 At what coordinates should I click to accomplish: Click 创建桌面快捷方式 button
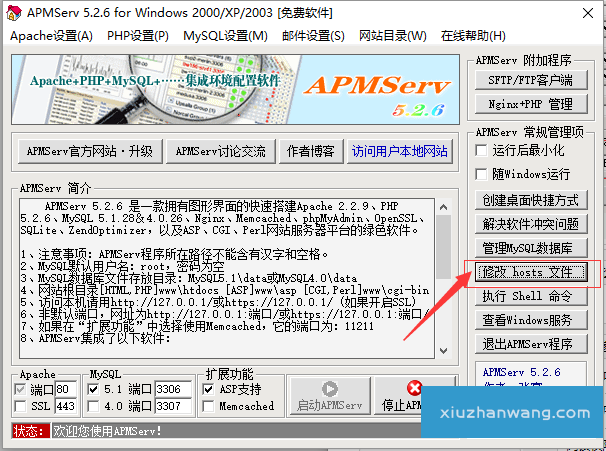531,200
